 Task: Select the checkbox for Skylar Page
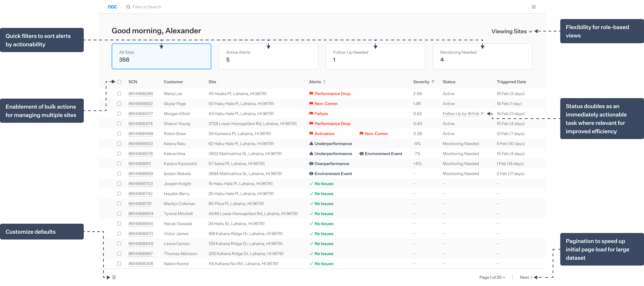(x=119, y=104)
